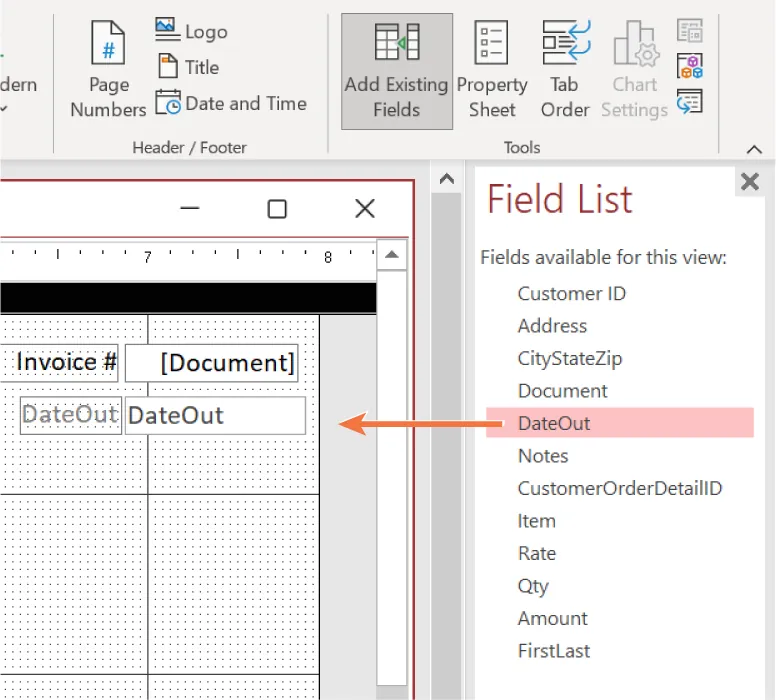Viewport: 776px width, 700px height.
Task: Pick the FirstLast field from the list
Action: (553, 651)
